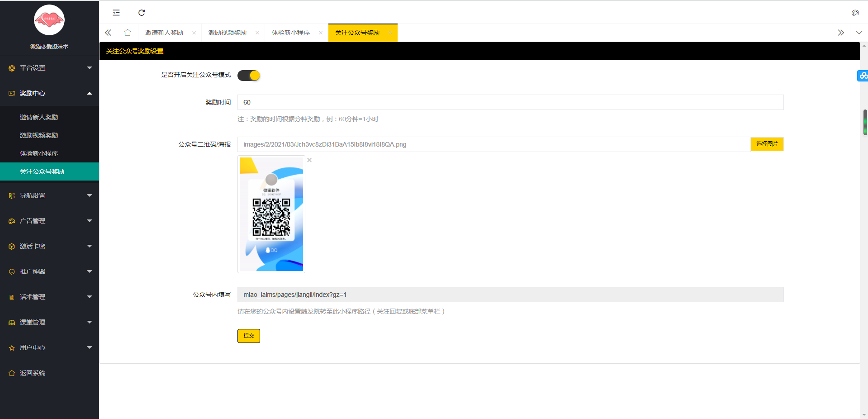Screen dimensions: 868x419
Task: Click the blue cloud floating icon
Action: point(863,76)
